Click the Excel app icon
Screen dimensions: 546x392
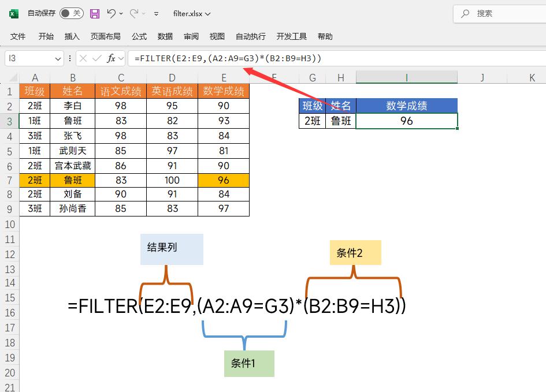[14, 13]
